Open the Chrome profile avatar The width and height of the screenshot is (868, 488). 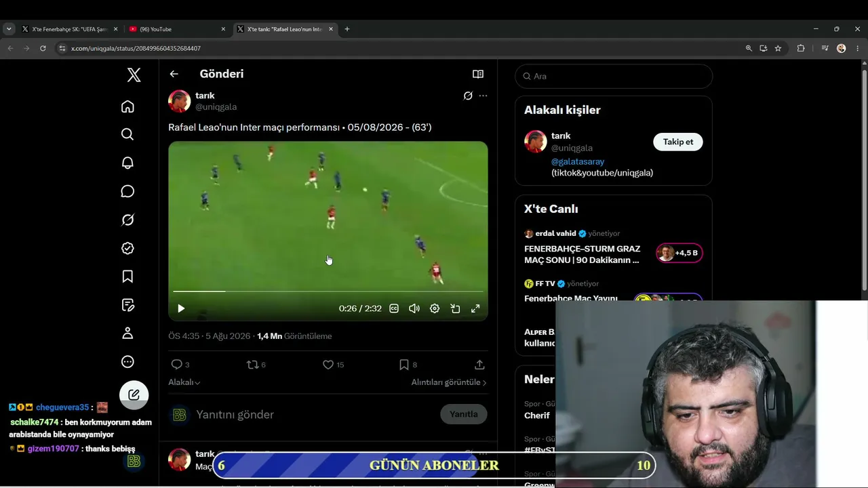pyautogui.click(x=842, y=48)
